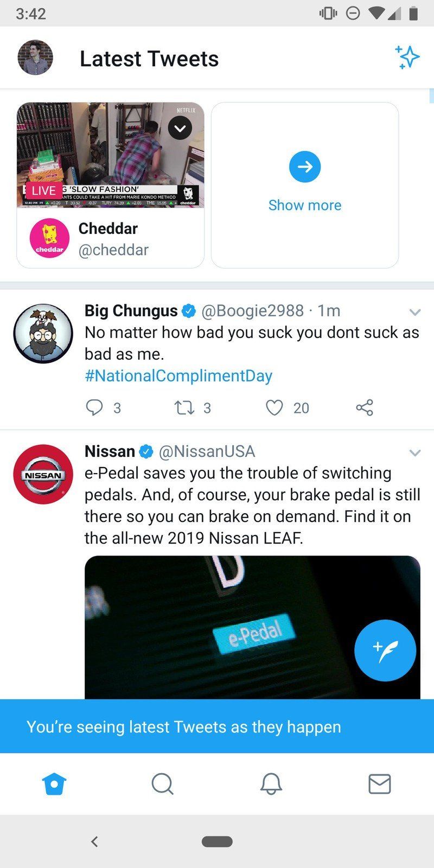Like Big Chungus's tweet
Viewport: 434px width, 868px height.
(276, 407)
